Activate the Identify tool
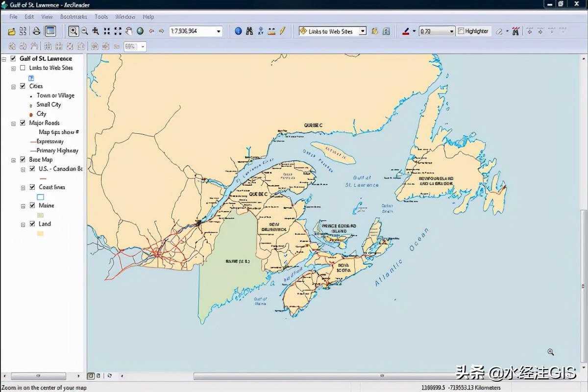 238,31
